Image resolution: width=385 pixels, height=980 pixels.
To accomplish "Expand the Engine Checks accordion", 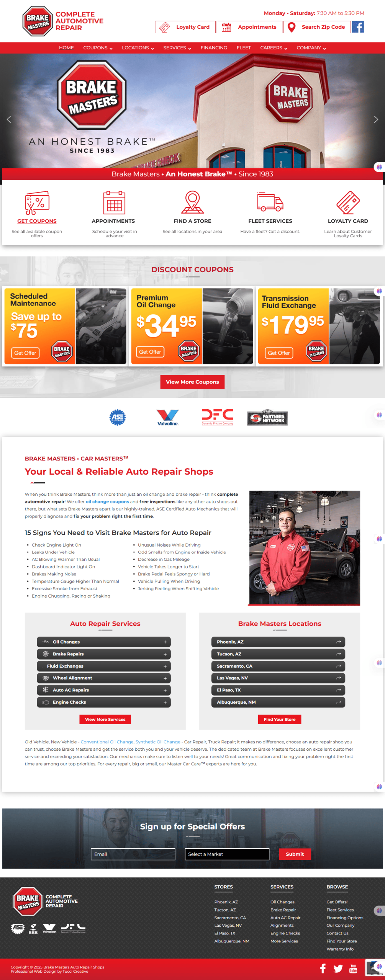I will coord(104,702).
